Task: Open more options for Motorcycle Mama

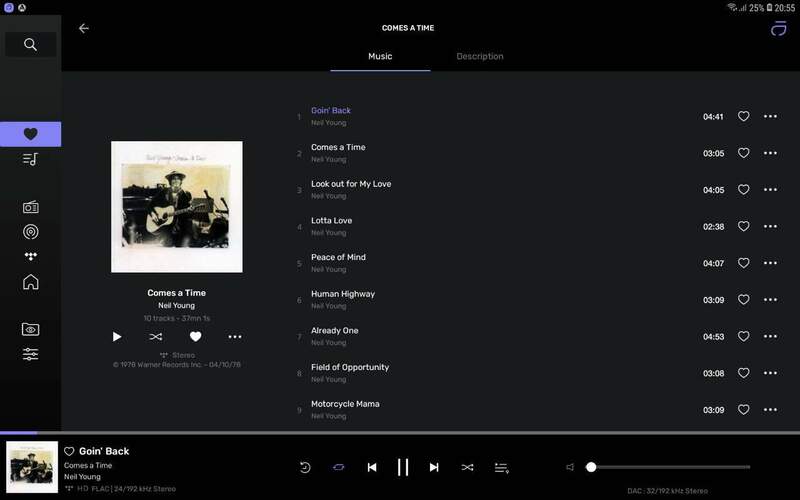Action: 770,410
